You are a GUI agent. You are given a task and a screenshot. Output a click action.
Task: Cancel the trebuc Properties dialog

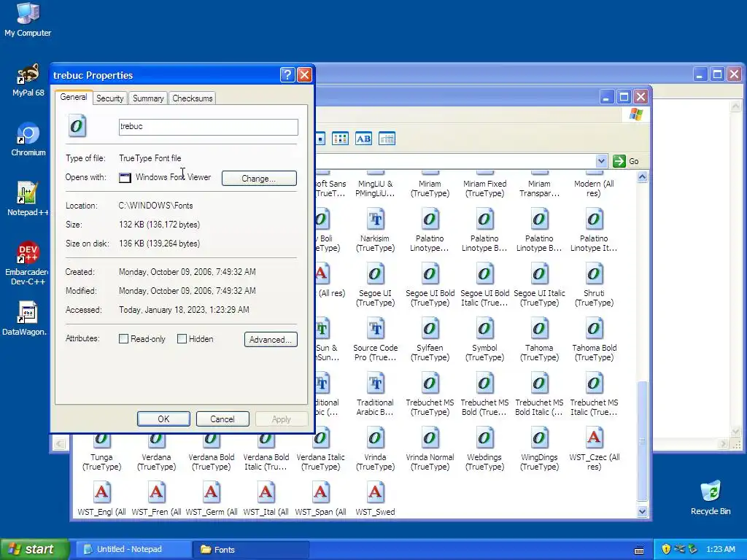pos(222,419)
